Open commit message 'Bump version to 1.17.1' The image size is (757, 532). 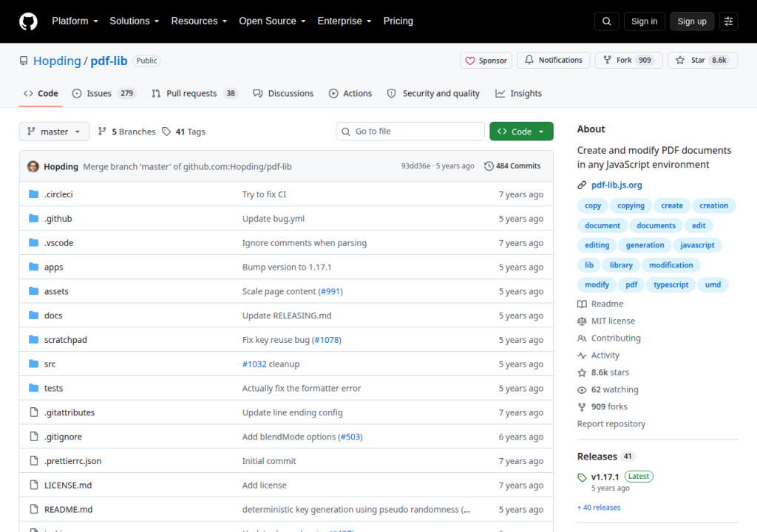tap(287, 267)
